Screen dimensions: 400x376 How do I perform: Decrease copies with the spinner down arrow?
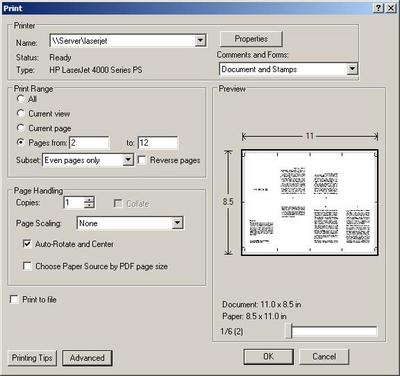tap(89, 205)
